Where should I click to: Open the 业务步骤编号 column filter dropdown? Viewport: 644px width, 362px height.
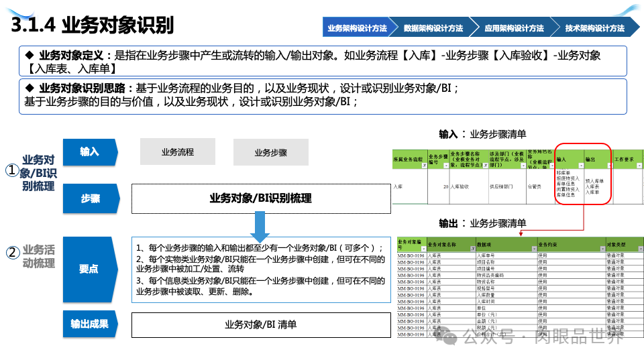pyautogui.click(x=446, y=166)
